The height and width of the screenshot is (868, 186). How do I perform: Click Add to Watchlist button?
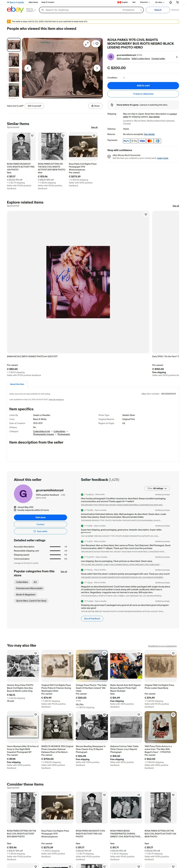(x=143, y=94)
